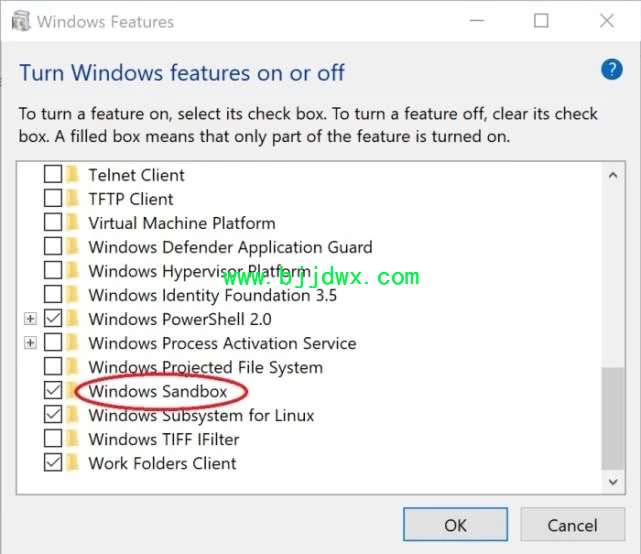Click folder icon beside Windows TIFF IFilter

click(72, 439)
